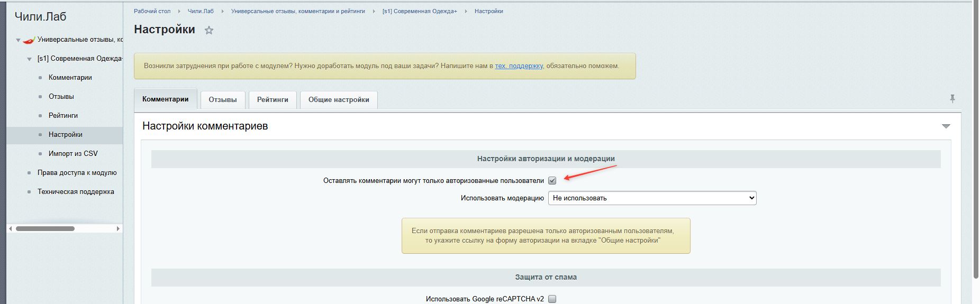Switch to the Рейтинги tab
The image size is (980, 304).
click(x=273, y=100)
